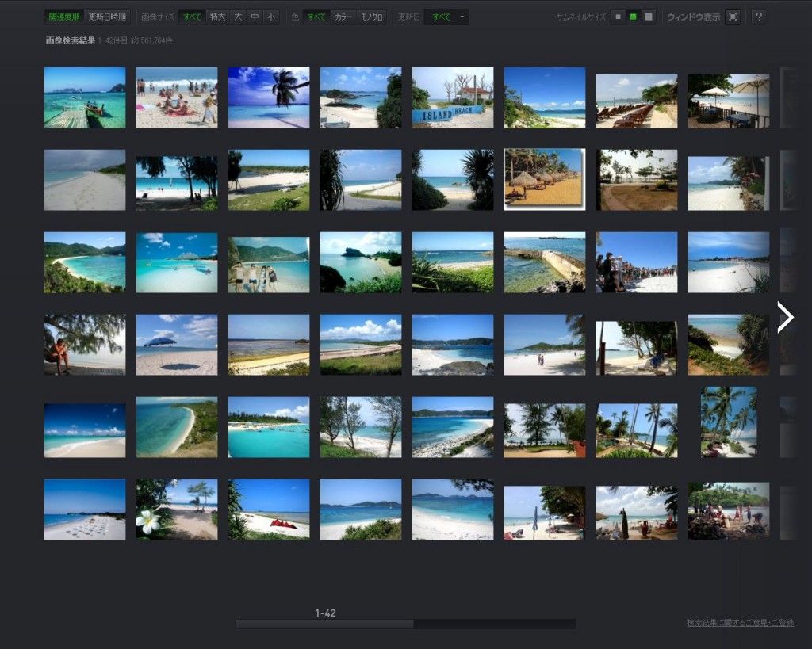Image resolution: width=812 pixels, height=649 pixels.
Task: Open the highlighted thatched umbrellas thumbnail
Action: pos(545,180)
